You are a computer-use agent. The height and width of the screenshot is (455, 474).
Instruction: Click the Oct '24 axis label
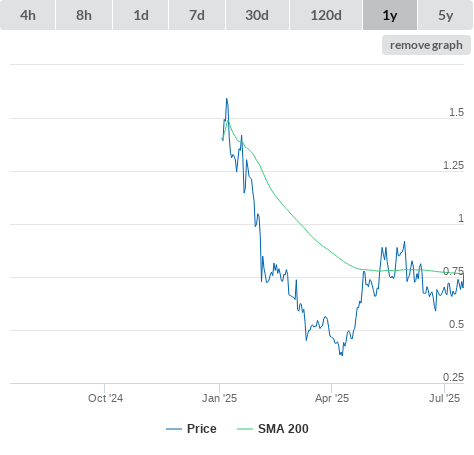(x=105, y=398)
